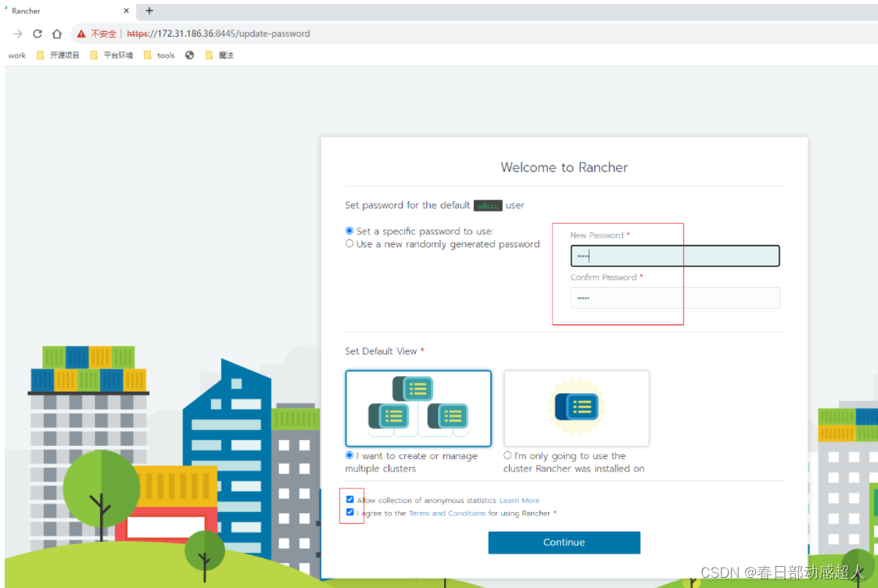Choose the single cluster view thumbnail
The width and height of the screenshot is (878, 588).
pos(576,408)
